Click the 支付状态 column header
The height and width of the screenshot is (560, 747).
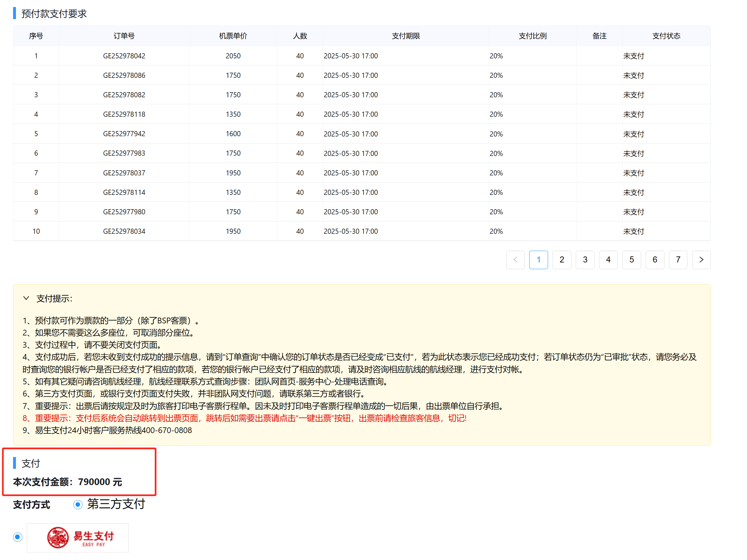666,36
